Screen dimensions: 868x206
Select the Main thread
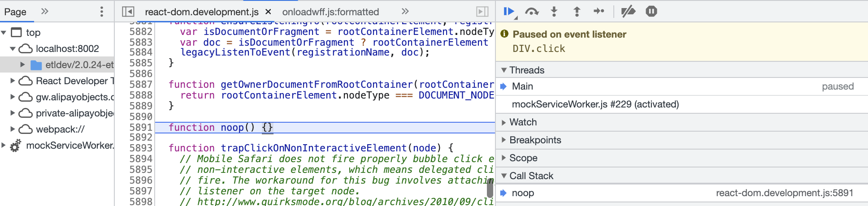tap(681, 86)
